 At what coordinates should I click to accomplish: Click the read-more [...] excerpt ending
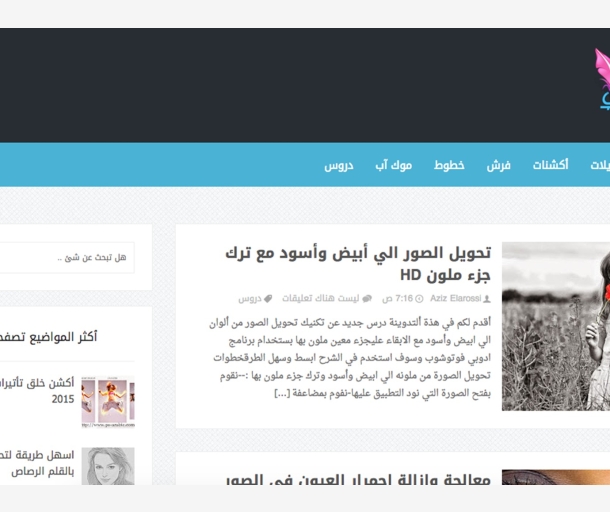coord(282,393)
